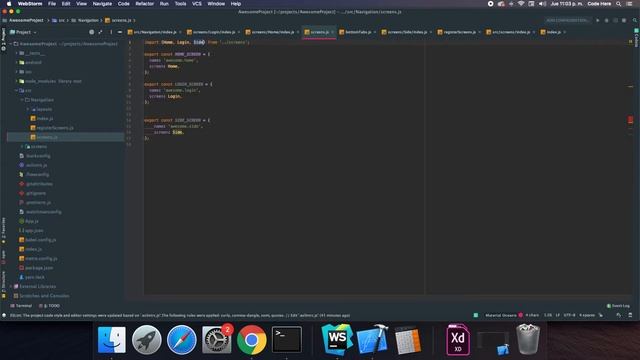640x360 pixels.
Task: Hide the Project panel with the minimize icon
Action: coord(120,32)
